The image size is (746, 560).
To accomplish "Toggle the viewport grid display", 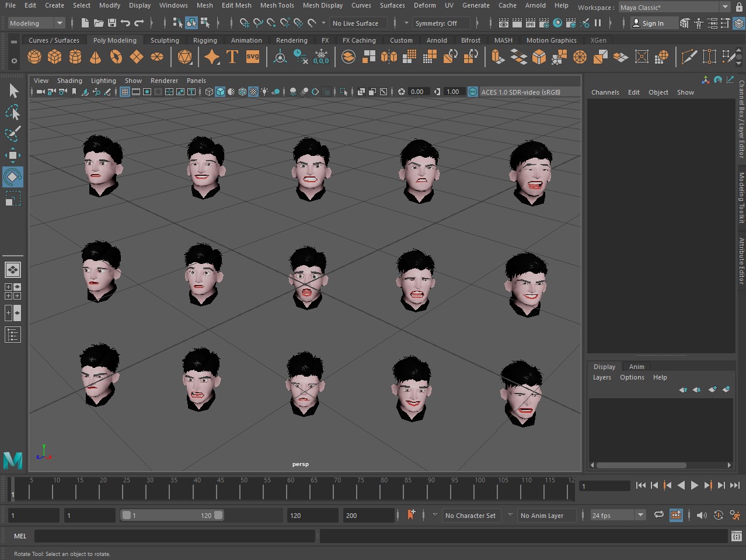I will (x=125, y=92).
